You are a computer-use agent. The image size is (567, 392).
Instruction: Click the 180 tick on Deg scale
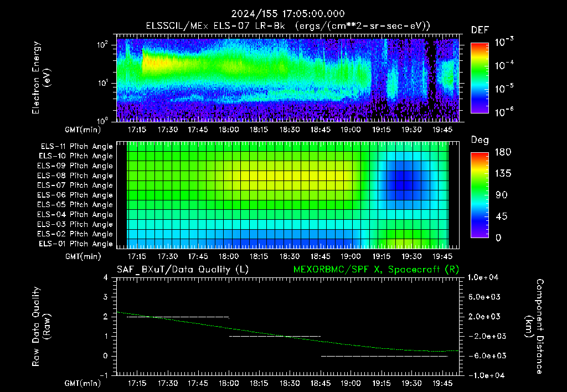pyautogui.click(x=503, y=152)
